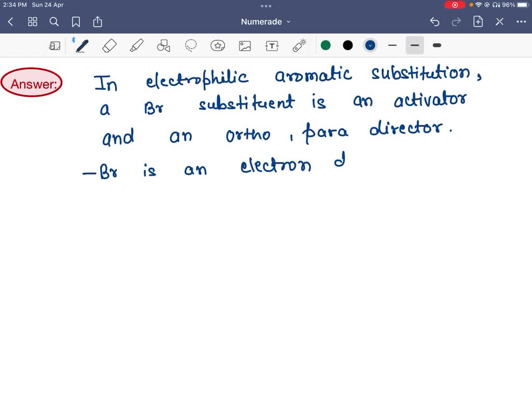Open the Numerade document title dropdown
The height and width of the screenshot is (399, 532).
point(265,21)
